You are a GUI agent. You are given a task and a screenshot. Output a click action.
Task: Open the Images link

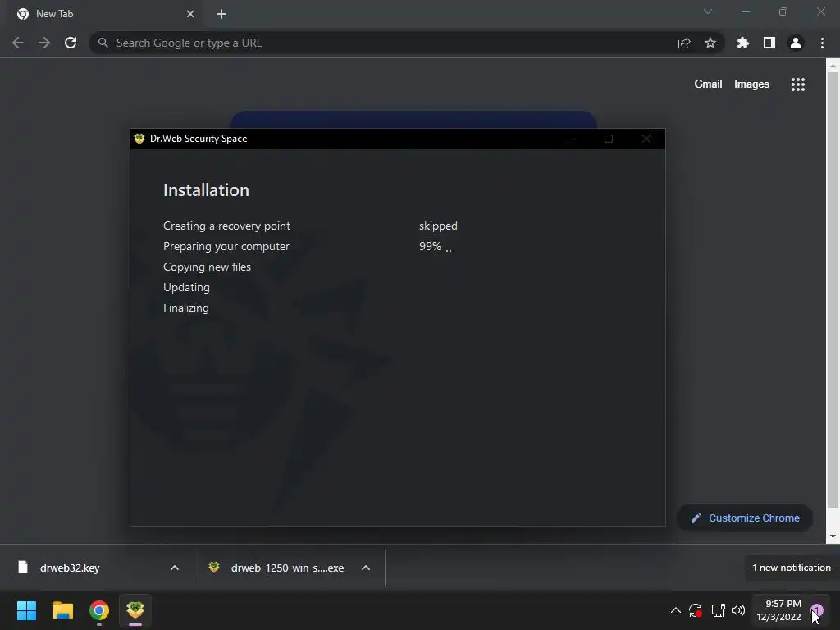point(751,84)
